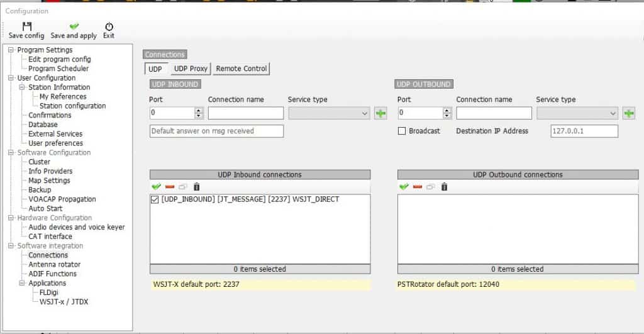Viewport: 644px width, 334px height.
Task: Switch to the Remote Control tab
Action: tap(241, 69)
